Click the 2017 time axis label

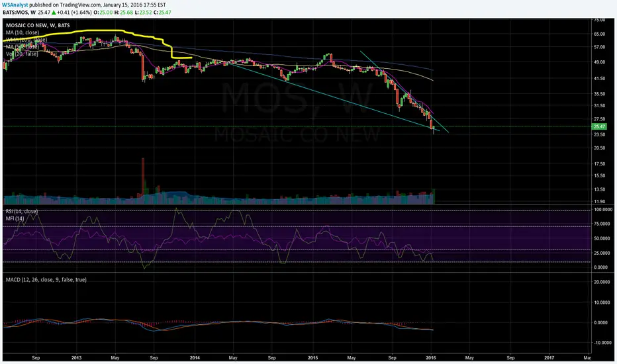549,357
